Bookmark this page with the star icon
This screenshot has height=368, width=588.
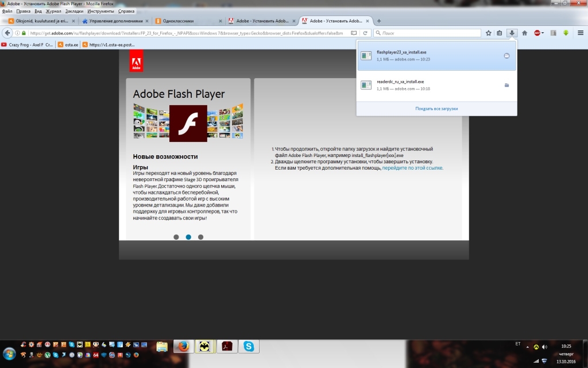coord(488,33)
